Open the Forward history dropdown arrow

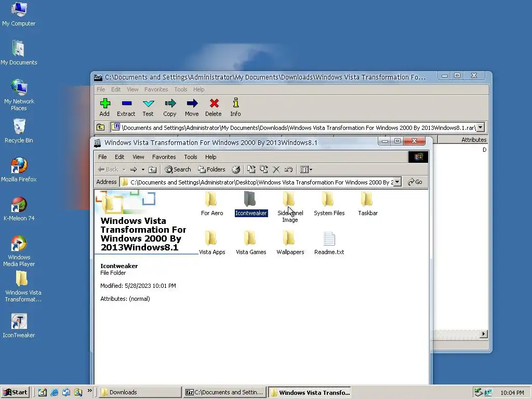pyautogui.click(x=143, y=169)
